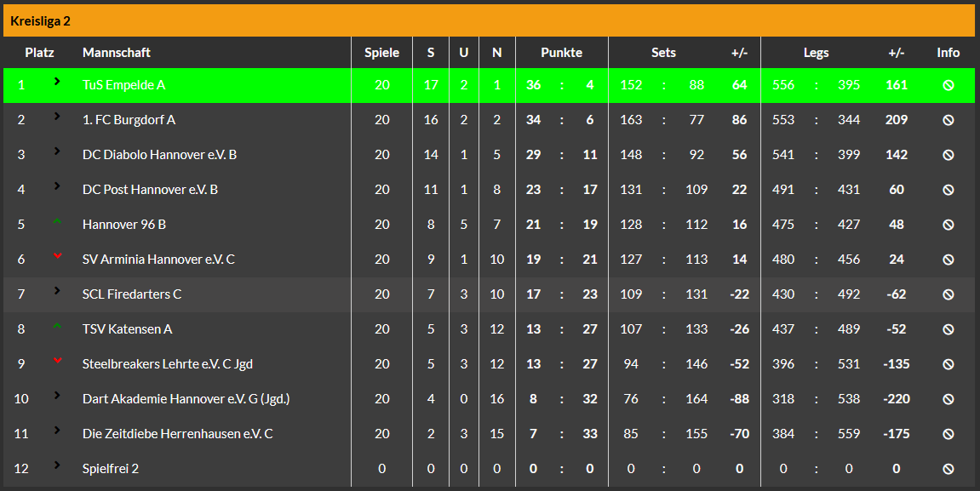Click the green up arrow beside Hannover 96 B
This screenshot has width=980, height=491.
pyautogui.click(x=58, y=220)
